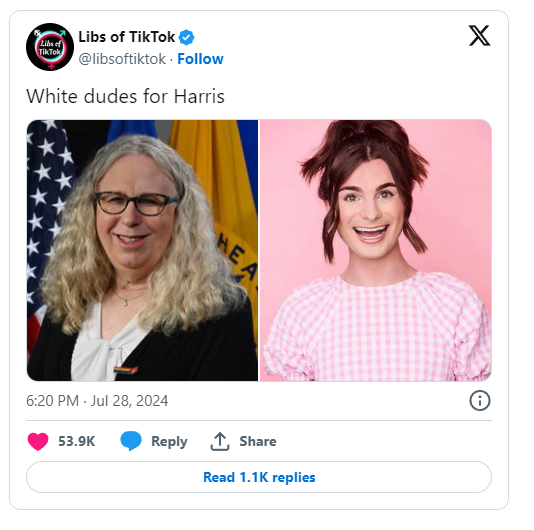The width and height of the screenshot is (534, 530).
Task: Open the X logo link
Action: click(479, 35)
